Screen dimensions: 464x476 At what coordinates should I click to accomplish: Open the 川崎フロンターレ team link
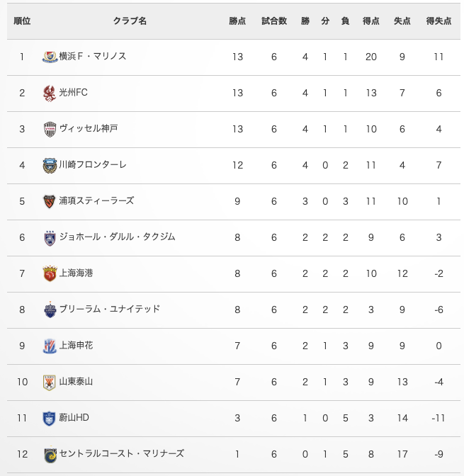point(93,165)
